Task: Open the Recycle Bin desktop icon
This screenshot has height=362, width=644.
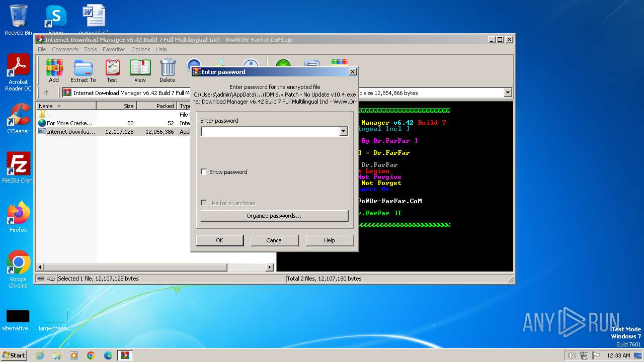Action: point(18,20)
